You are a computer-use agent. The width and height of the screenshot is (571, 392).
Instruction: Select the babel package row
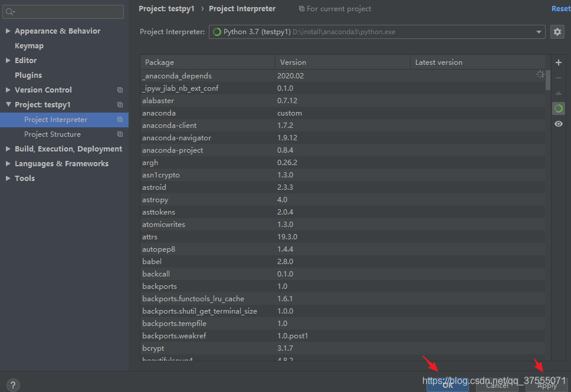pos(343,261)
